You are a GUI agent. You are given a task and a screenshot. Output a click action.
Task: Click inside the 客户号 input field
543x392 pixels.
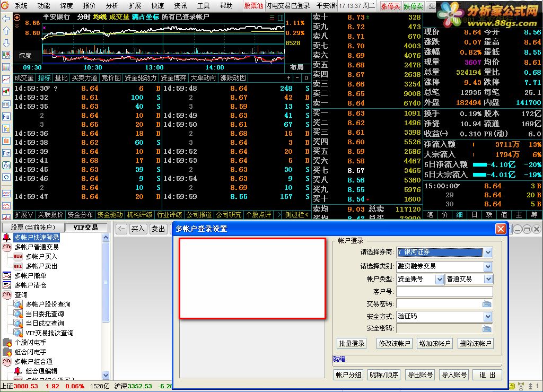coord(444,292)
